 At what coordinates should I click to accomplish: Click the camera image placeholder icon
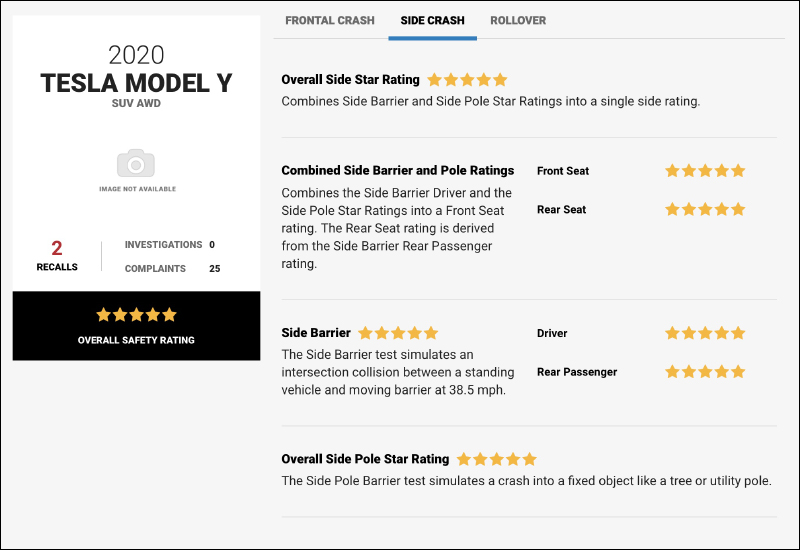(x=136, y=164)
